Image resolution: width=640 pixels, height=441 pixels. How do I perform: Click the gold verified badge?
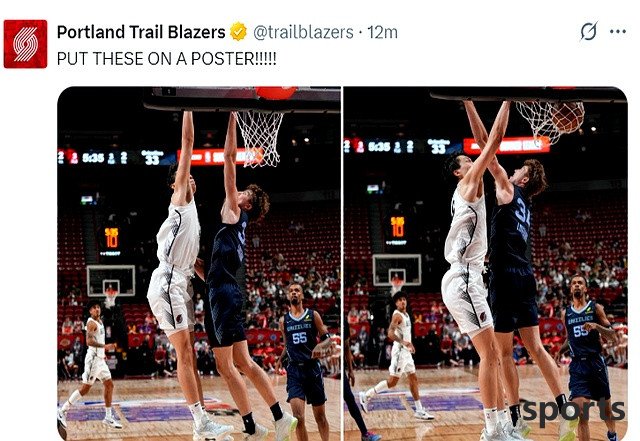239,32
